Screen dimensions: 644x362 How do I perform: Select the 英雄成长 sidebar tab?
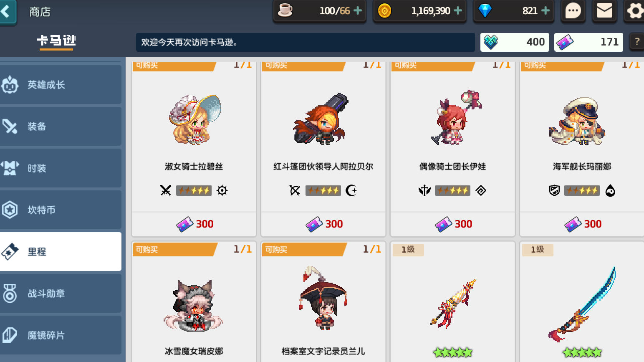[61, 85]
